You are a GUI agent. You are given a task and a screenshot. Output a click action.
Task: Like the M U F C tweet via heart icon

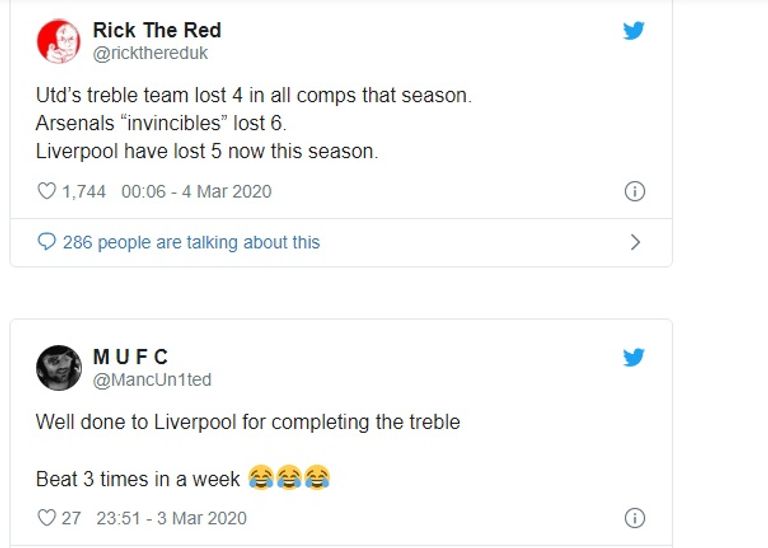coord(46,518)
